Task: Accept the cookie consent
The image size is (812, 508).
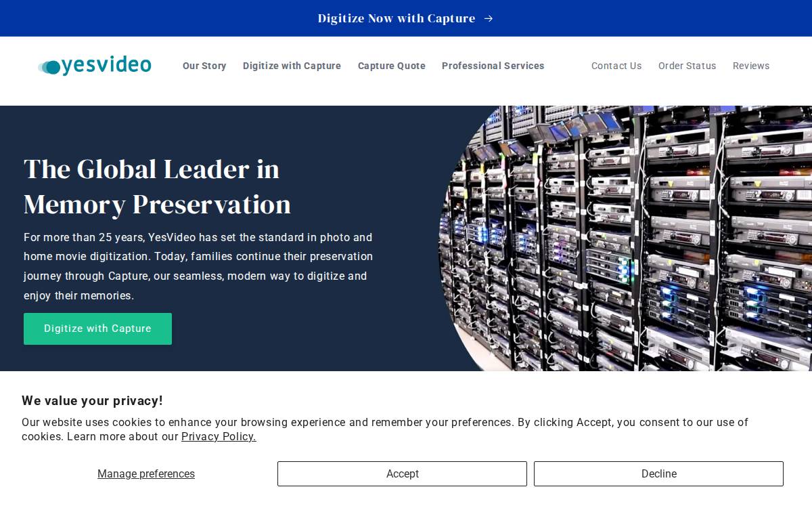Action: (402, 474)
